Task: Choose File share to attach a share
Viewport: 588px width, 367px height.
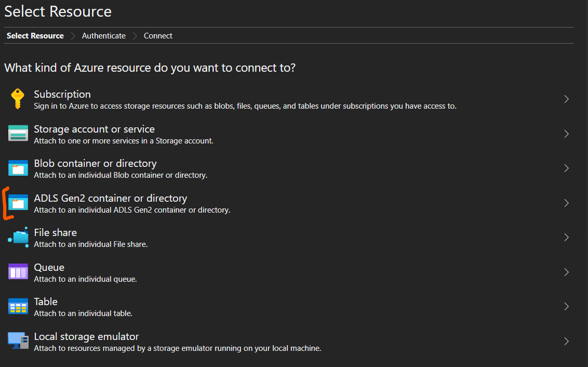Action: (x=55, y=232)
